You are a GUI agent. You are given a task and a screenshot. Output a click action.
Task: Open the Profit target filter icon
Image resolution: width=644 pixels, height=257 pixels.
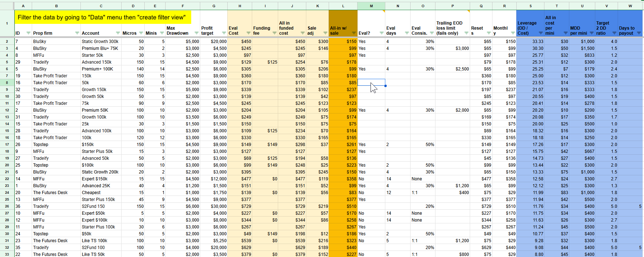[224, 33]
